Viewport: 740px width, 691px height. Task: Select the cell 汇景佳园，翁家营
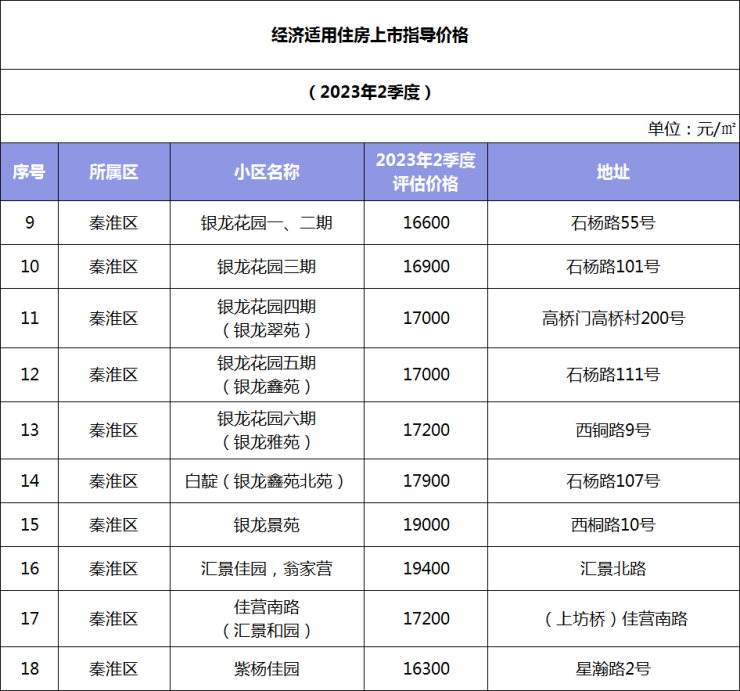(266, 569)
